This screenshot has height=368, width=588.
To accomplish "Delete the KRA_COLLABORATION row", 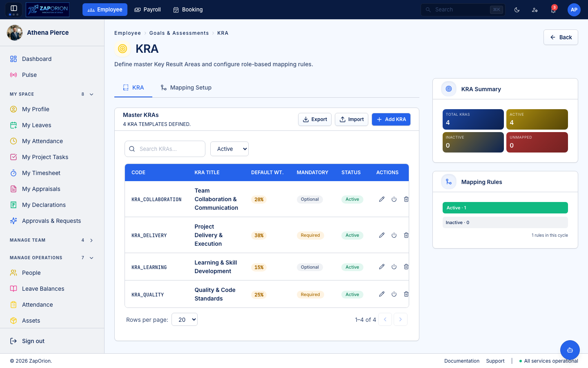I will [x=406, y=199].
